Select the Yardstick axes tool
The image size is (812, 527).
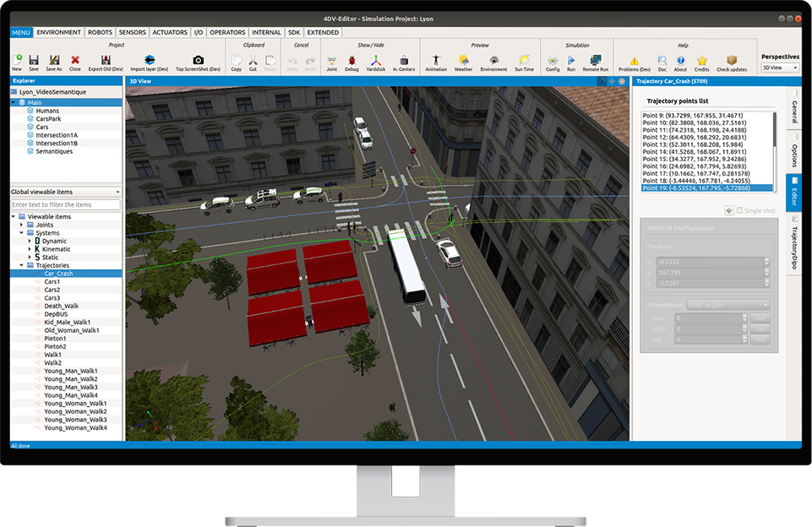click(x=376, y=61)
